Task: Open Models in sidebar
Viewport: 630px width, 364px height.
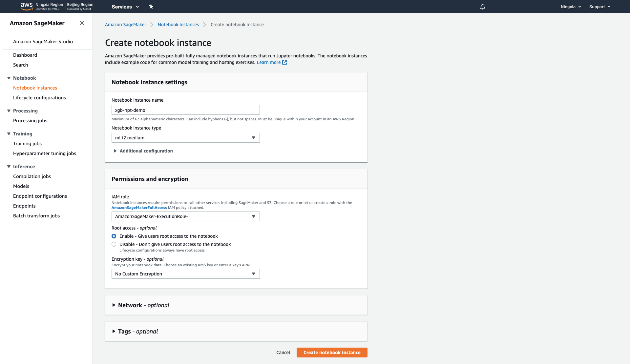Action: tap(21, 186)
